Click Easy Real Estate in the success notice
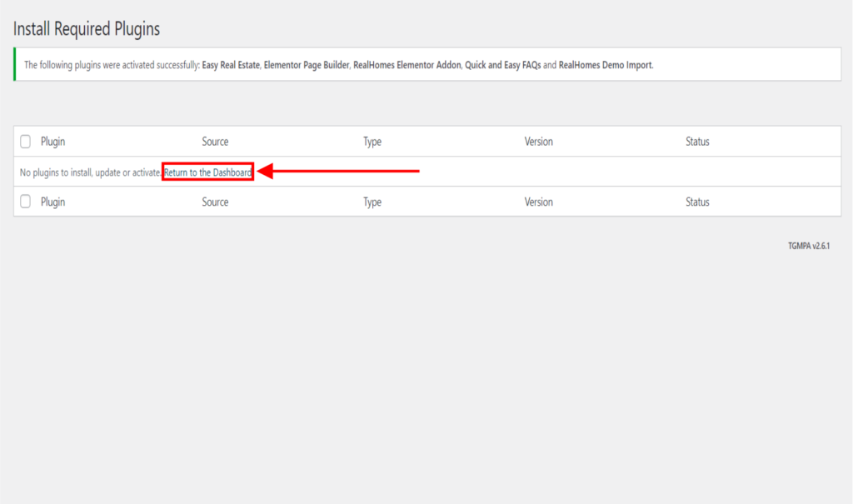 click(x=230, y=65)
